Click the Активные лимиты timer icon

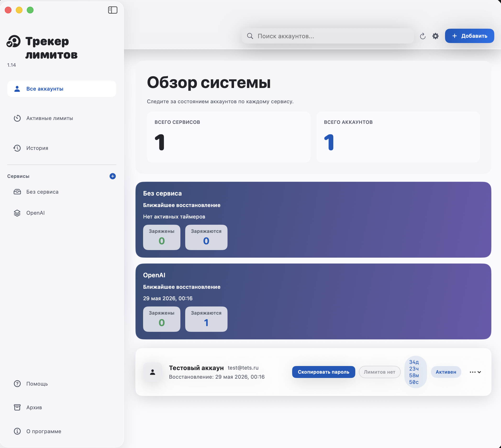click(17, 118)
